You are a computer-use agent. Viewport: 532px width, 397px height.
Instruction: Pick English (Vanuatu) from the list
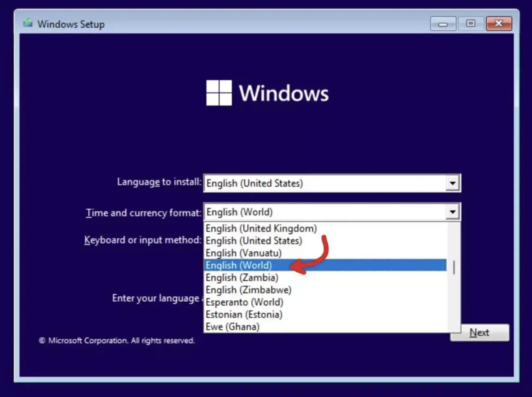pos(325,253)
